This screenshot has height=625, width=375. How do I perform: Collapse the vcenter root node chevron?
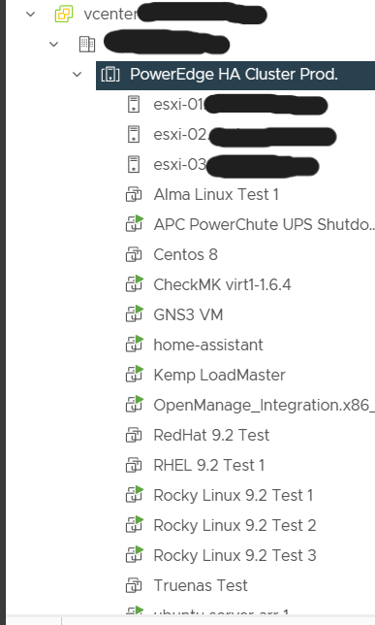pos(30,14)
